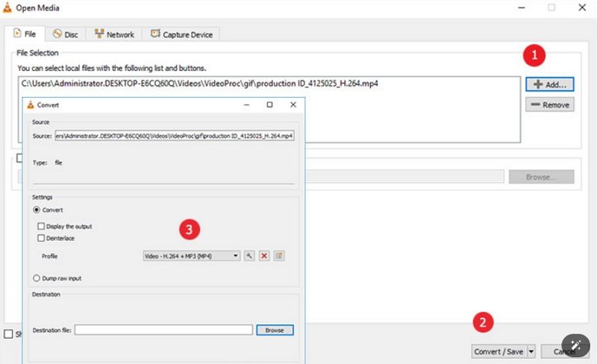
Task: Minimize the Convert dialog window
Action: pos(247,104)
